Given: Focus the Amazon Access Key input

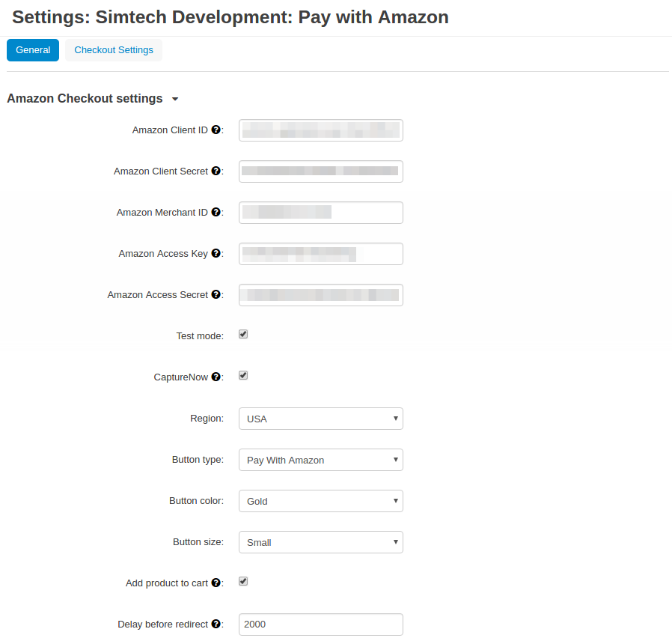Looking at the screenshot, I should 321,254.
